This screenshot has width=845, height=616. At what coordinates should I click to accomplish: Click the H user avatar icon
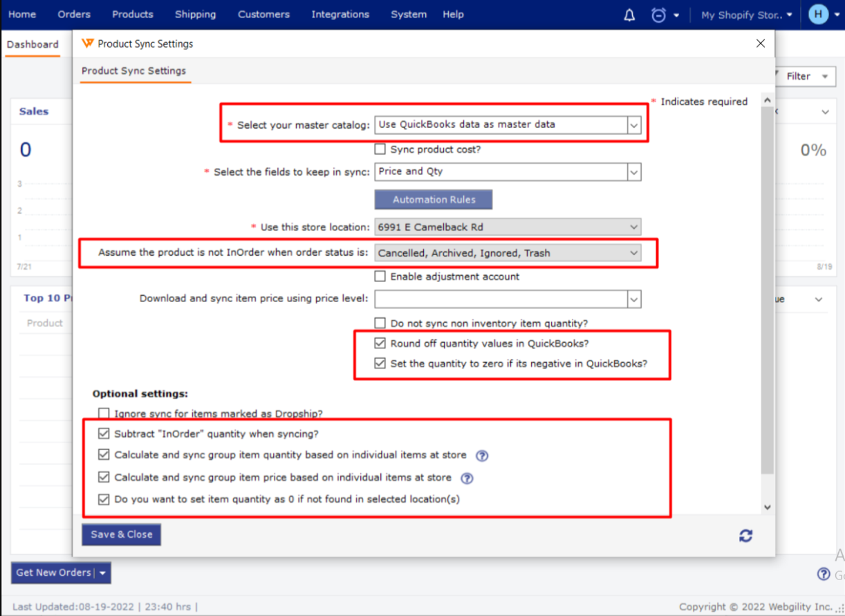pyautogui.click(x=818, y=15)
